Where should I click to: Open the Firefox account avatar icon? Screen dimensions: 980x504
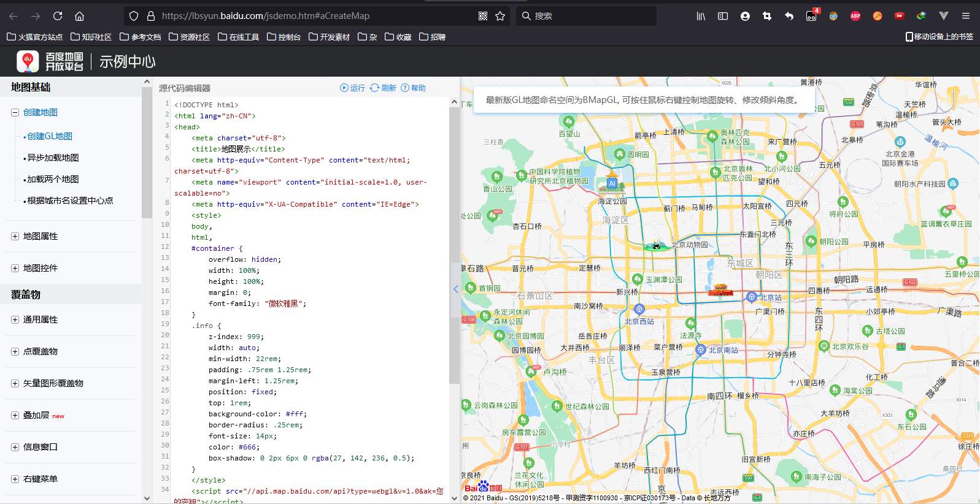pos(745,16)
